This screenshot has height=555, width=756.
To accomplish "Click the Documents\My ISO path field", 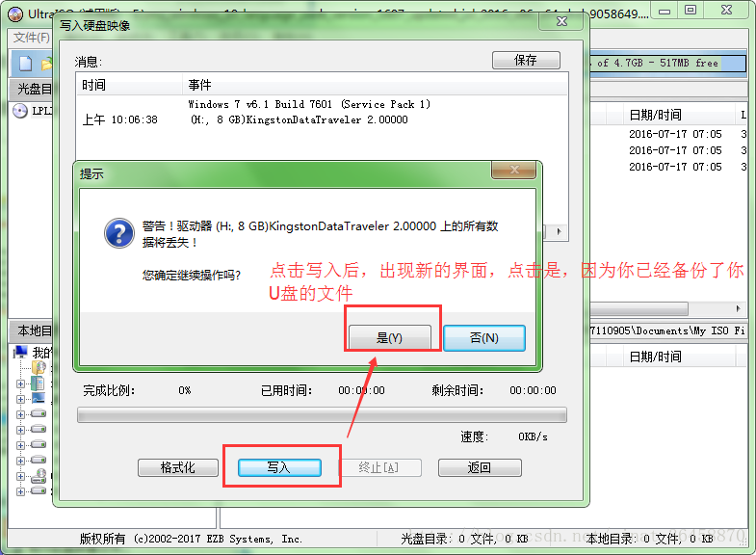I will 667,330.
